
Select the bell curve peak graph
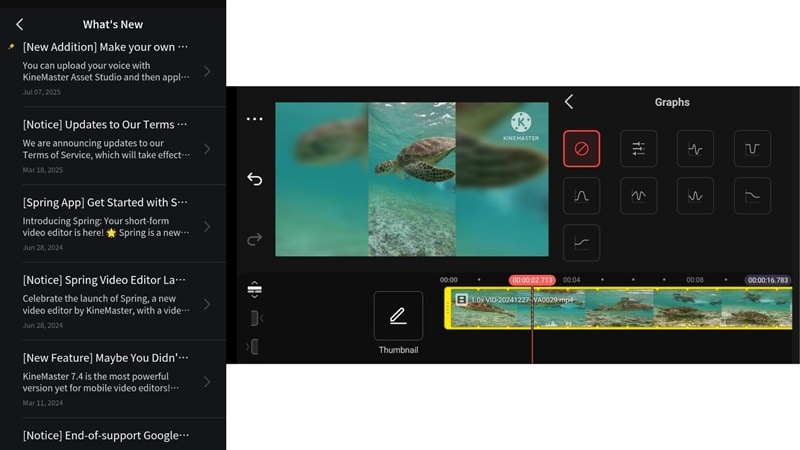click(582, 195)
